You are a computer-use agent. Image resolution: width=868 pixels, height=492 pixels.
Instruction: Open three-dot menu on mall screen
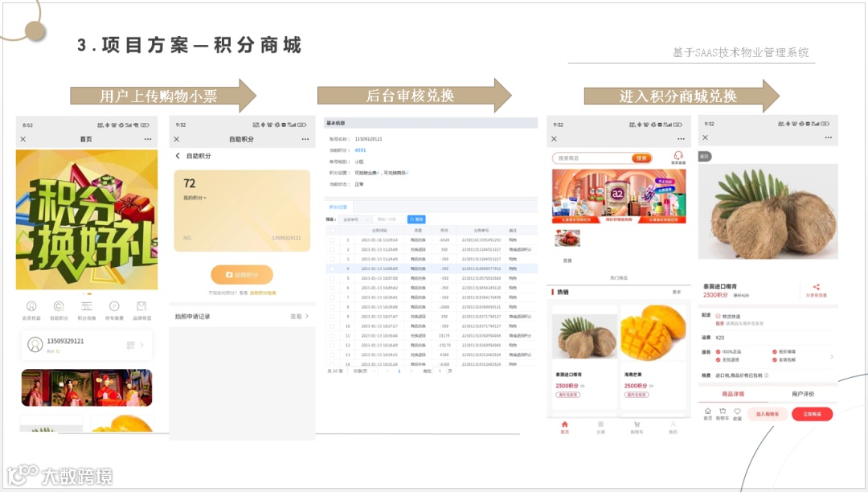click(681, 139)
